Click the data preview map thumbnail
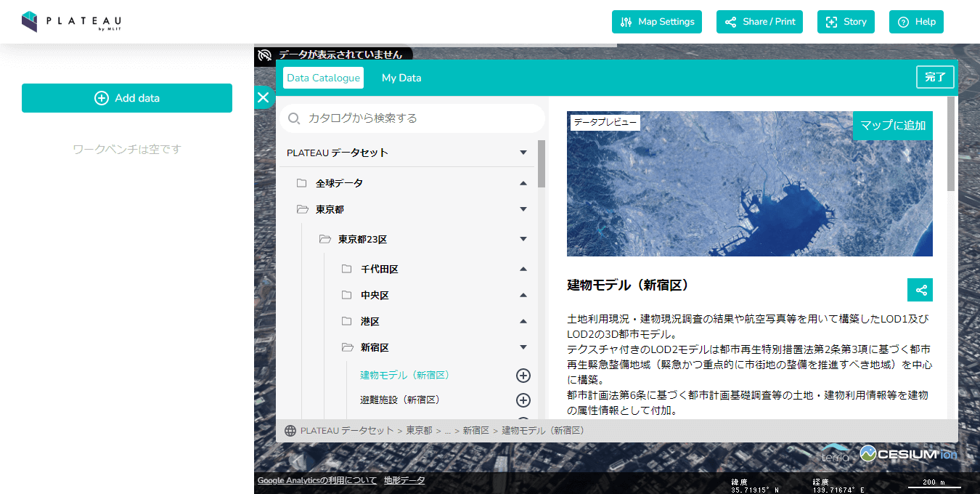980x494 pixels. [750, 184]
